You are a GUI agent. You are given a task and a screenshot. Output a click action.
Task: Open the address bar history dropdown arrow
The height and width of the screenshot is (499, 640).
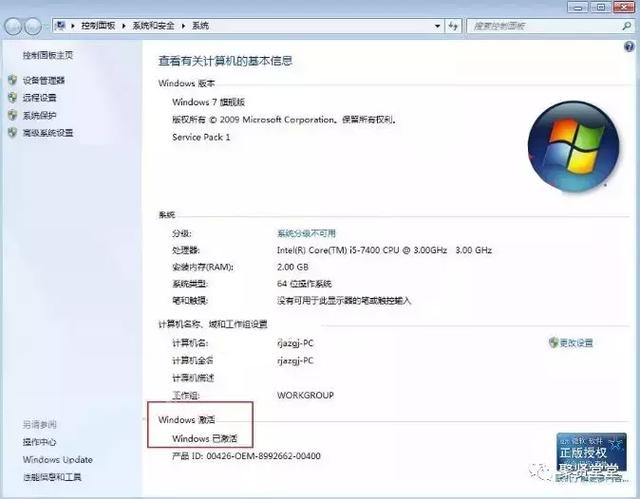point(438,26)
